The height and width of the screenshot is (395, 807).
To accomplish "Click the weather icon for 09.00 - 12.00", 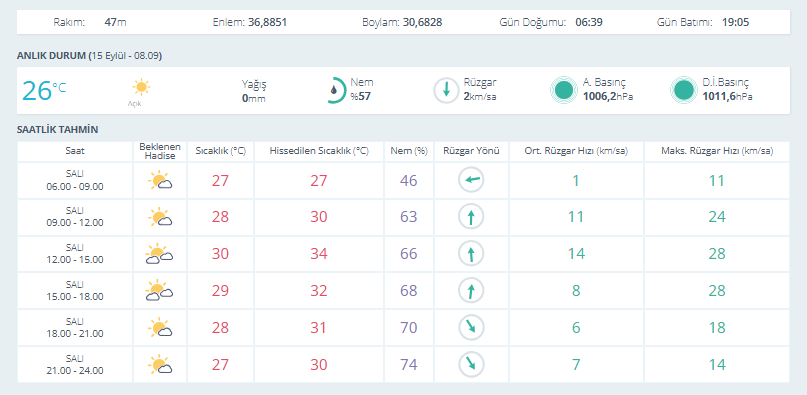I will 160,217.
